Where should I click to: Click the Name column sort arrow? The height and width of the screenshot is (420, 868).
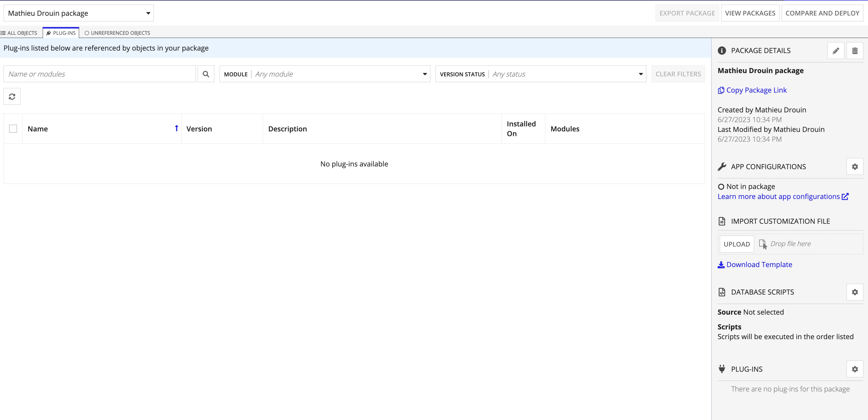click(x=177, y=128)
